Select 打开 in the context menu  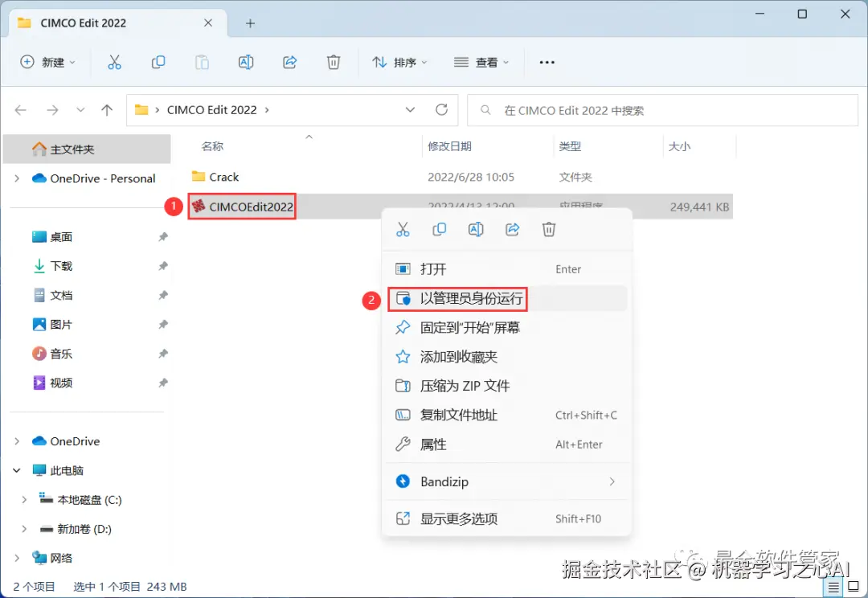coord(506,269)
